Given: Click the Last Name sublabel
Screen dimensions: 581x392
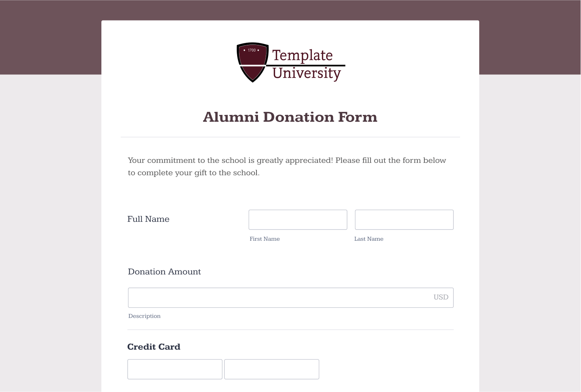Looking at the screenshot, I should (369, 239).
